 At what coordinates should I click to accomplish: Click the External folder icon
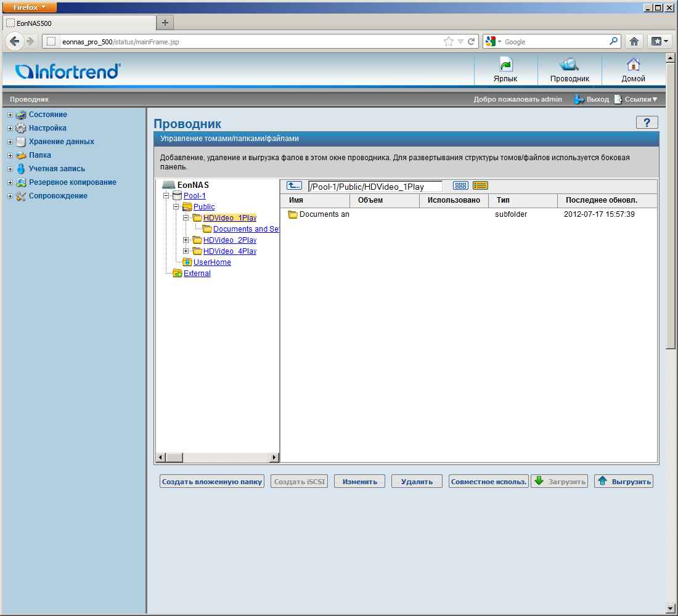coord(178,274)
